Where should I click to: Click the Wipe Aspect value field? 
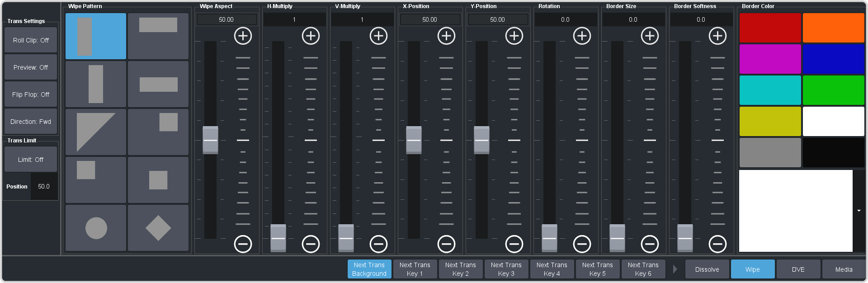point(226,19)
